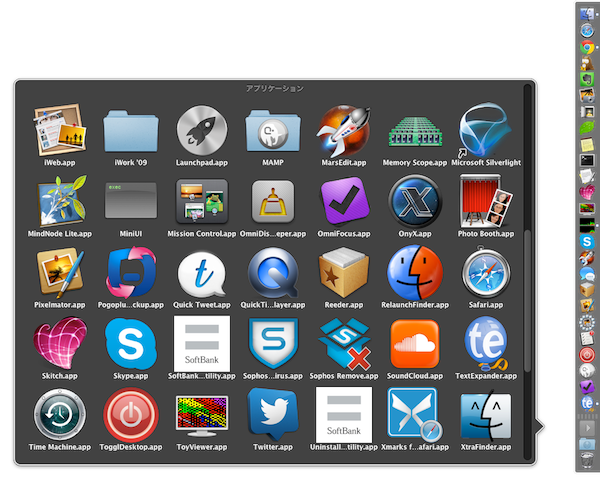
Task: Launch Skitch.app in the stack grid
Action: pyautogui.click(x=60, y=343)
